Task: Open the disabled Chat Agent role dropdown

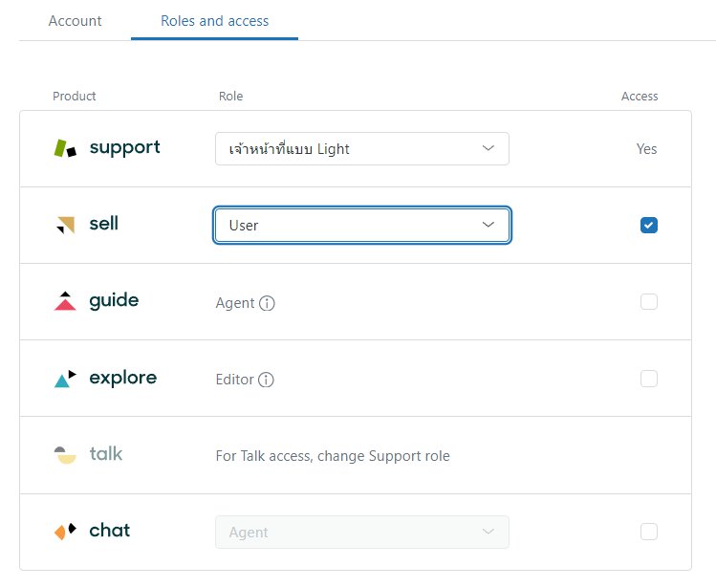Action: (362, 532)
